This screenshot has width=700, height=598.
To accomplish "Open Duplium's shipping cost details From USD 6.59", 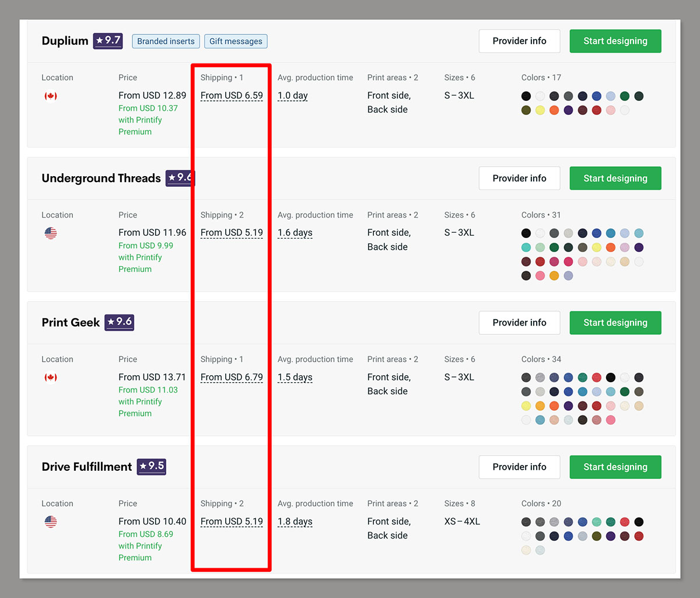I will (x=231, y=95).
